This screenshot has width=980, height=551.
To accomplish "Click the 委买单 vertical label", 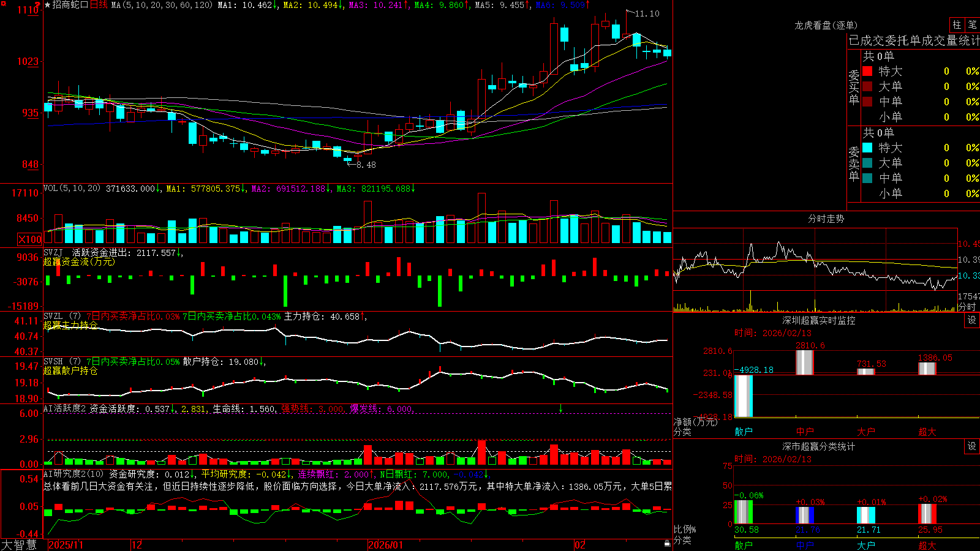I will (854, 87).
